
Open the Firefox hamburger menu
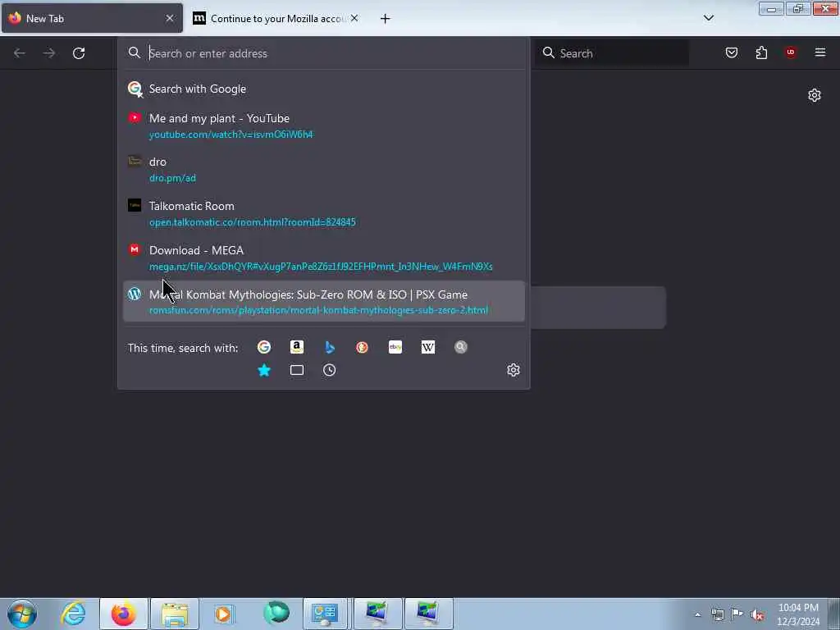click(x=819, y=52)
